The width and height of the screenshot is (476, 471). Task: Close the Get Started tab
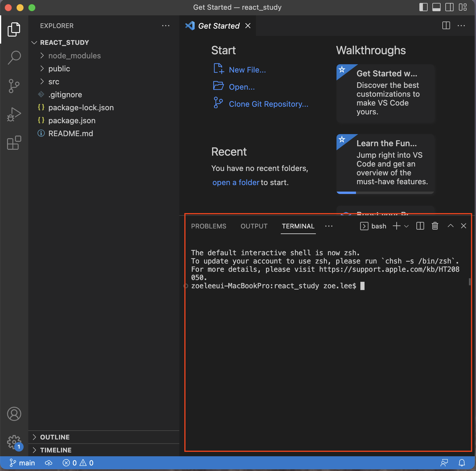248,26
